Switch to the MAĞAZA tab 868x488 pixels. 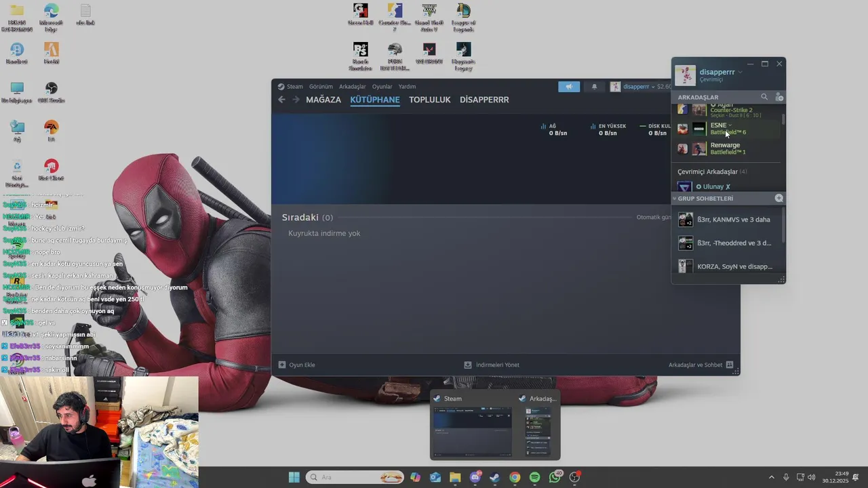click(x=323, y=100)
